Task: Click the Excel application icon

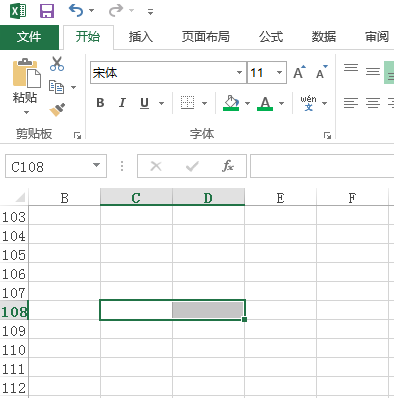Action: coord(18,11)
